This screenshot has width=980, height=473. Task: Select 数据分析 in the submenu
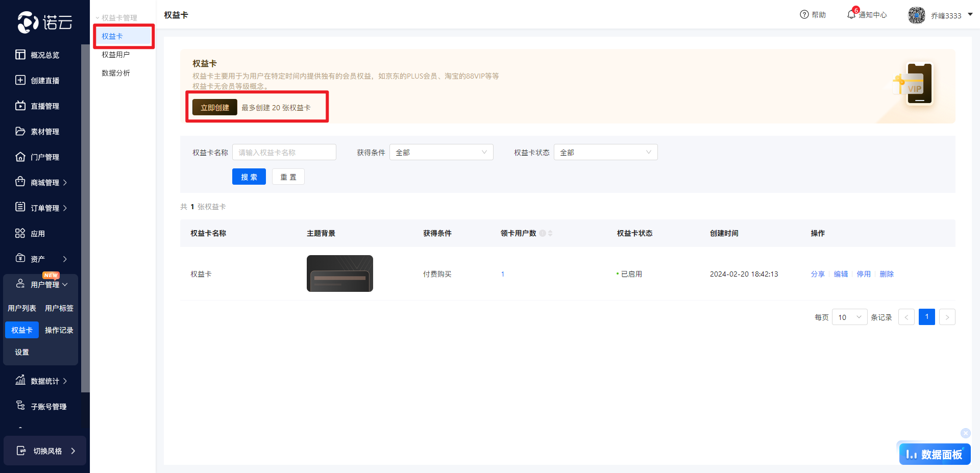116,73
